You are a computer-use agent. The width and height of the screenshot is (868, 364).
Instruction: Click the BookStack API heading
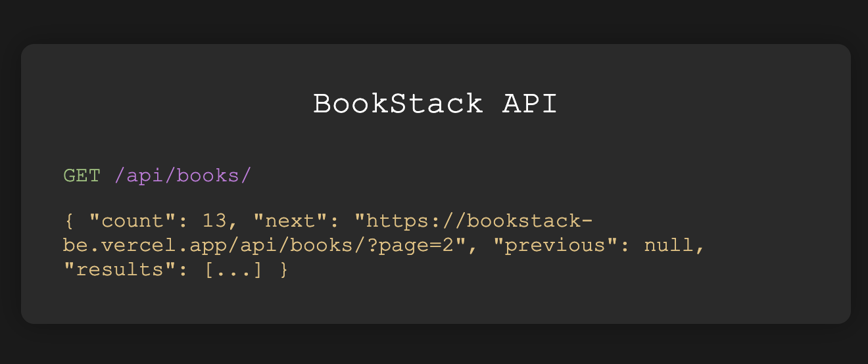tap(435, 104)
